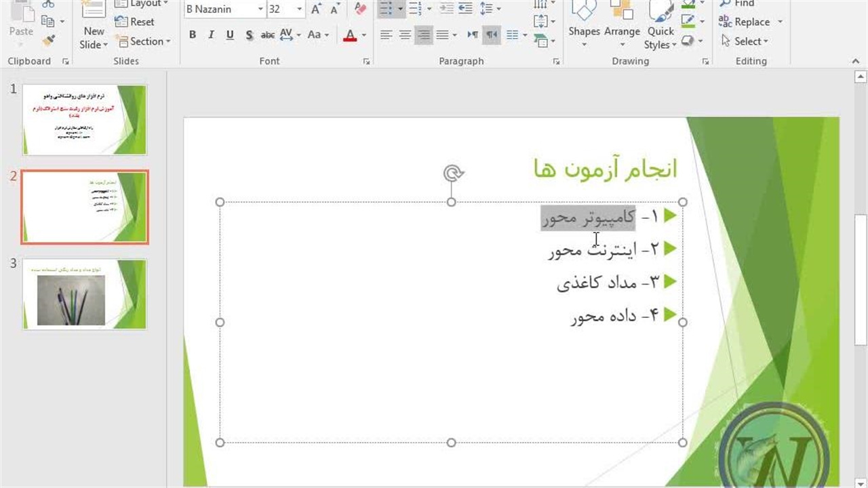Image resolution: width=868 pixels, height=488 pixels.
Task: Toggle Bold formatting
Action: point(193,35)
